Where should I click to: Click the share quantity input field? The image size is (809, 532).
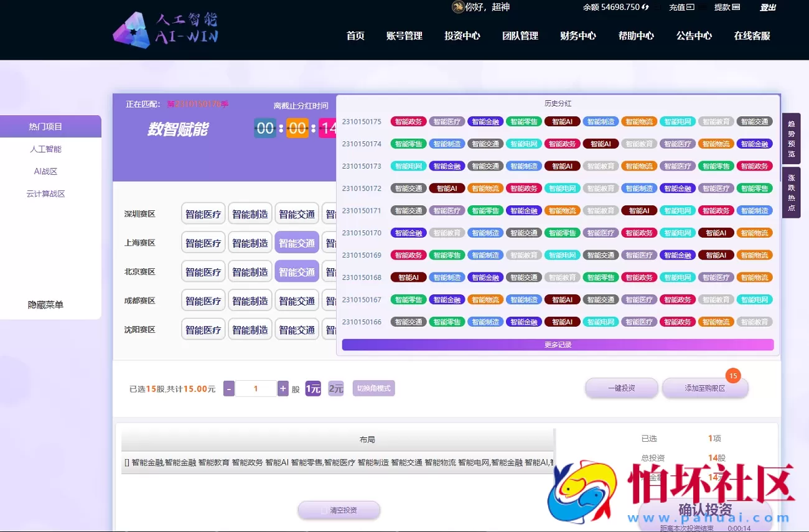(x=256, y=388)
